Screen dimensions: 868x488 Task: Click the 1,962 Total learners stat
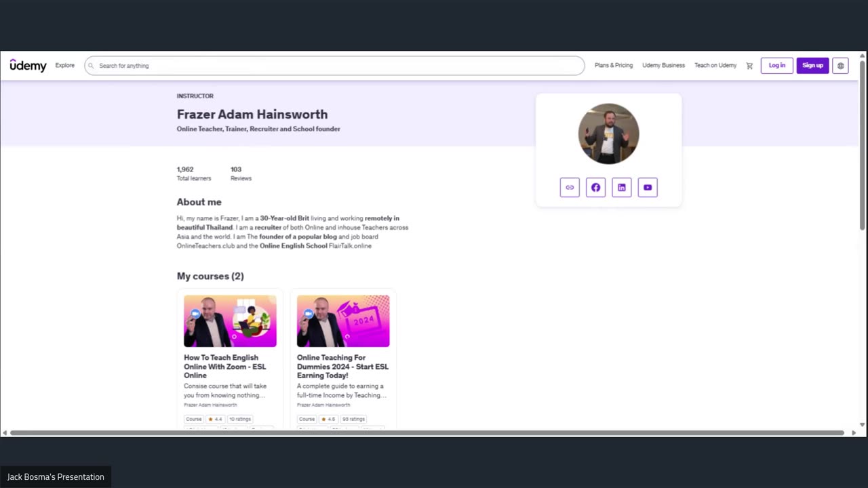click(194, 174)
